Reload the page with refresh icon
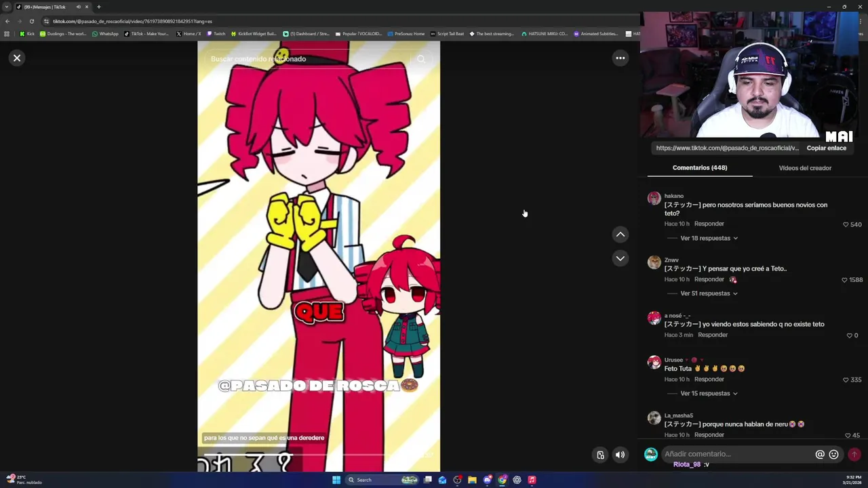868x488 pixels. tap(31, 21)
